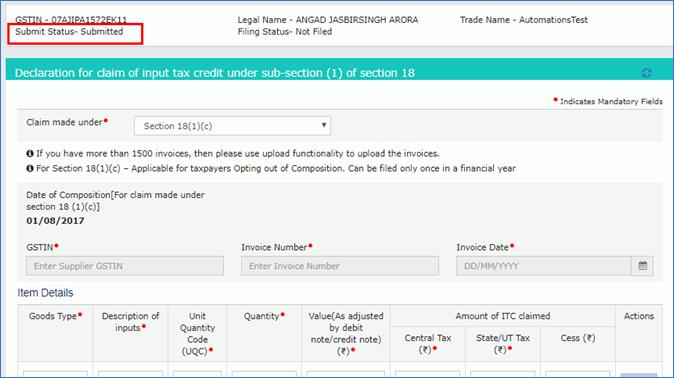Screen dimensions: 674x378
Task: Click the Quantity column header
Action: click(x=264, y=316)
